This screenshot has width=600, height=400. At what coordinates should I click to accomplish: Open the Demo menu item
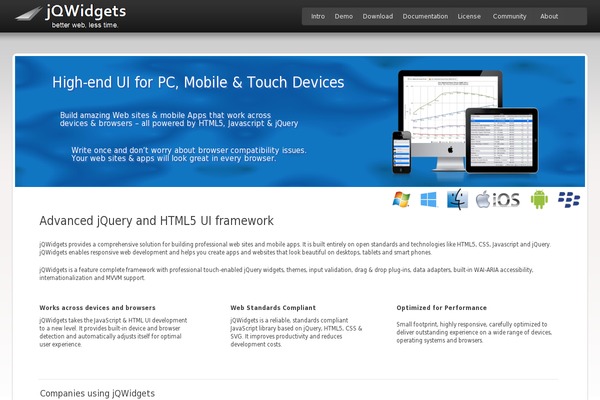[344, 16]
